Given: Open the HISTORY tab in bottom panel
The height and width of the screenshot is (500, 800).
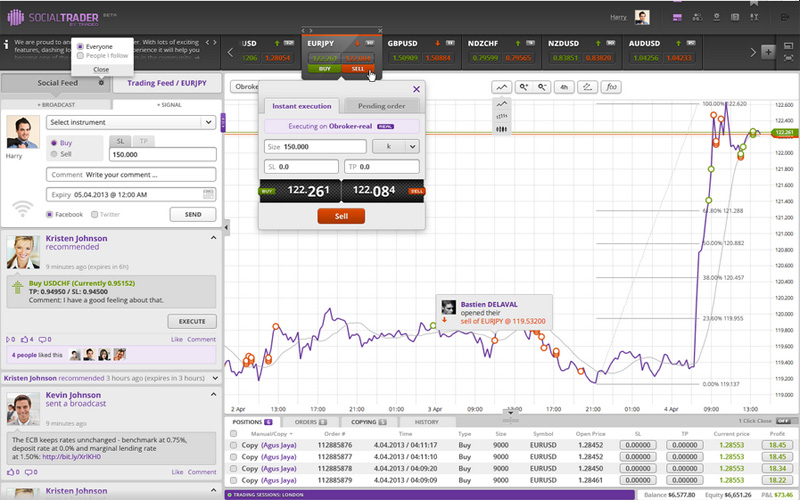Looking at the screenshot, I should (427, 422).
